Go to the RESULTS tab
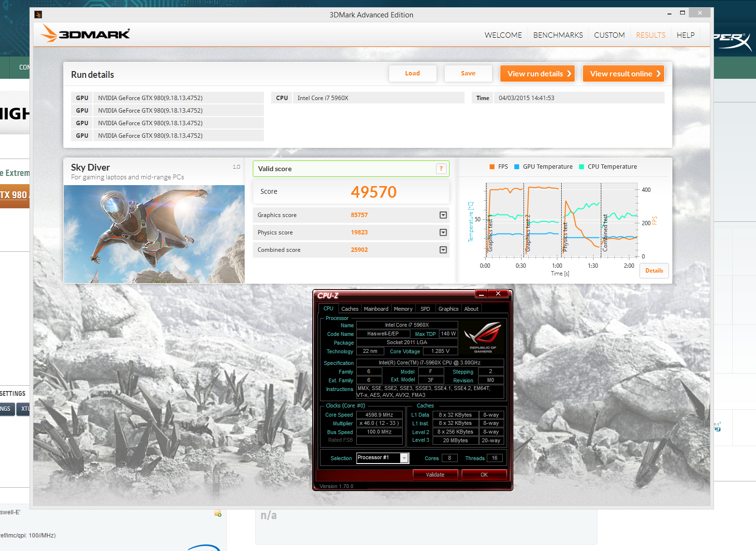Viewport: 756px width, 551px height. 651,35
